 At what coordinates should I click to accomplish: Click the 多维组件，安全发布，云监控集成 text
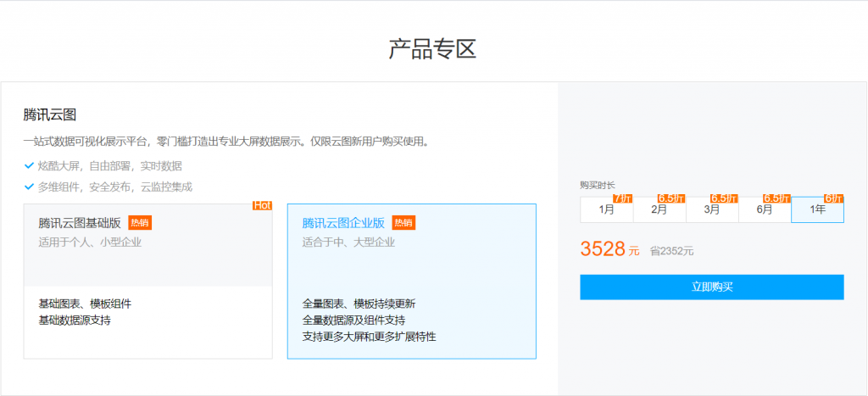tap(114, 187)
